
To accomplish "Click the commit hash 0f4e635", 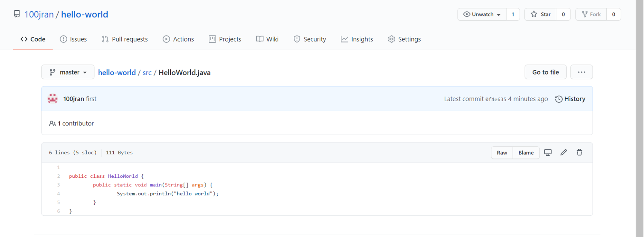I will pos(496,99).
